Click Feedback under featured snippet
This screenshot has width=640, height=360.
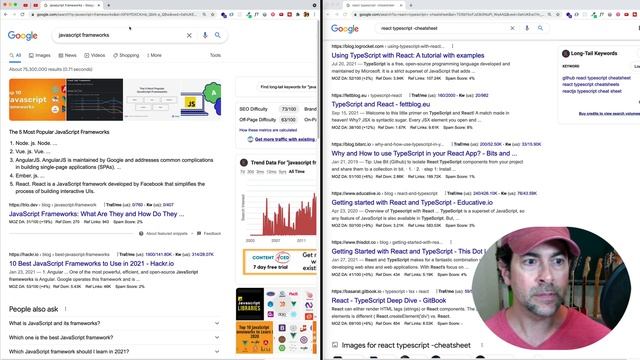(212, 233)
